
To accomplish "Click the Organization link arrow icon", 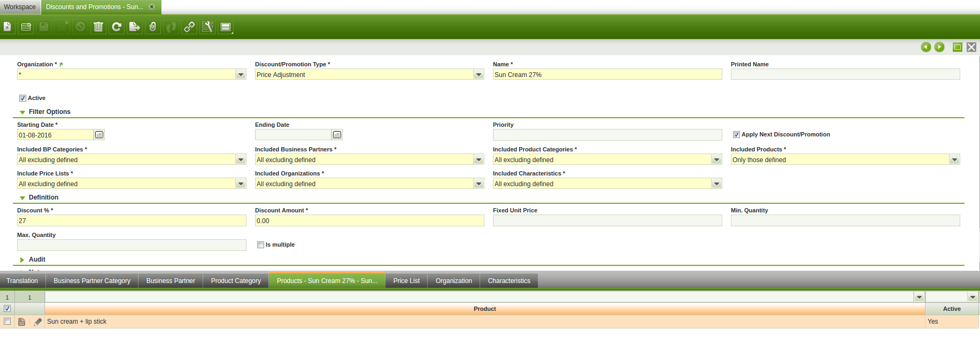I will [61, 64].
